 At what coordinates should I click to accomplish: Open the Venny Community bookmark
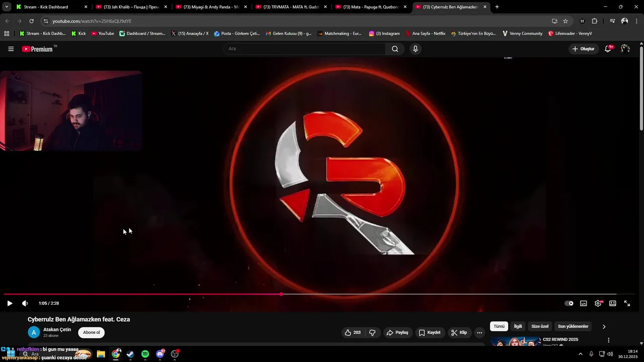tap(522, 34)
